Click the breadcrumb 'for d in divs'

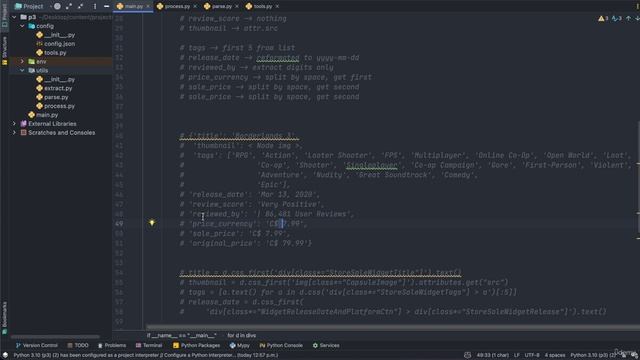242,335
